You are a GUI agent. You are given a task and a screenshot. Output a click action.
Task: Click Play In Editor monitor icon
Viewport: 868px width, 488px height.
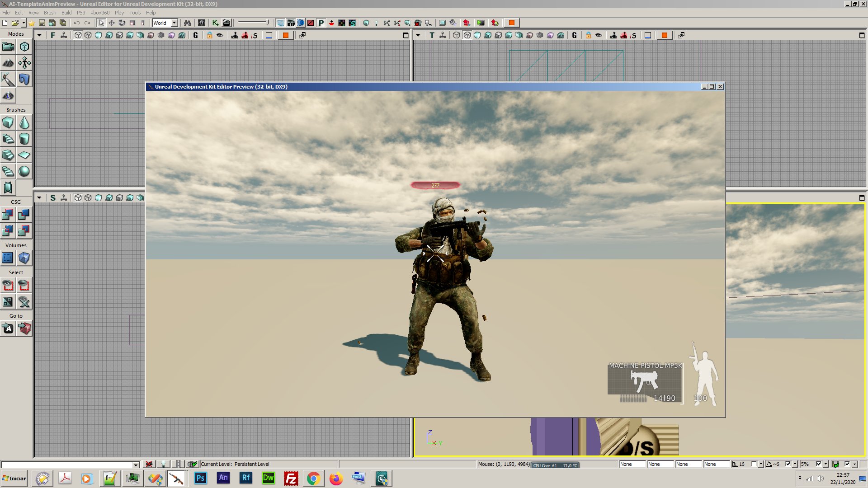click(x=481, y=23)
